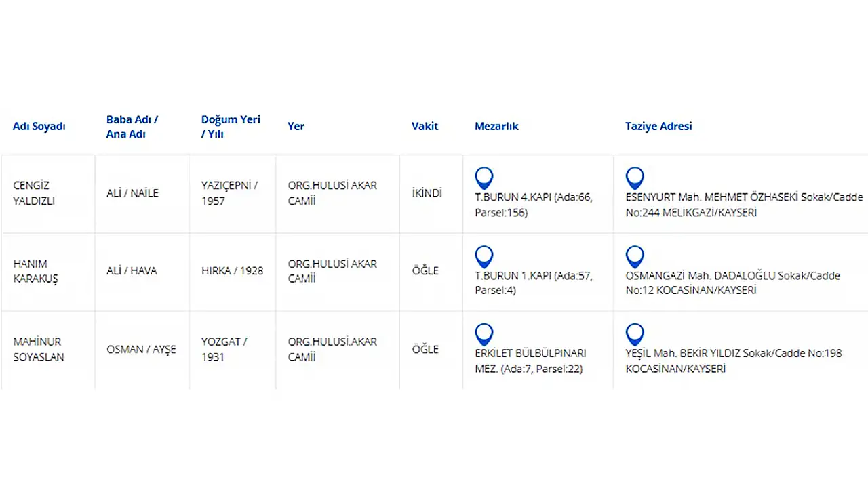The image size is (868, 490).
Task: Open T.BURUN 4.KAPI cemetery location text
Action: tap(534, 205)
